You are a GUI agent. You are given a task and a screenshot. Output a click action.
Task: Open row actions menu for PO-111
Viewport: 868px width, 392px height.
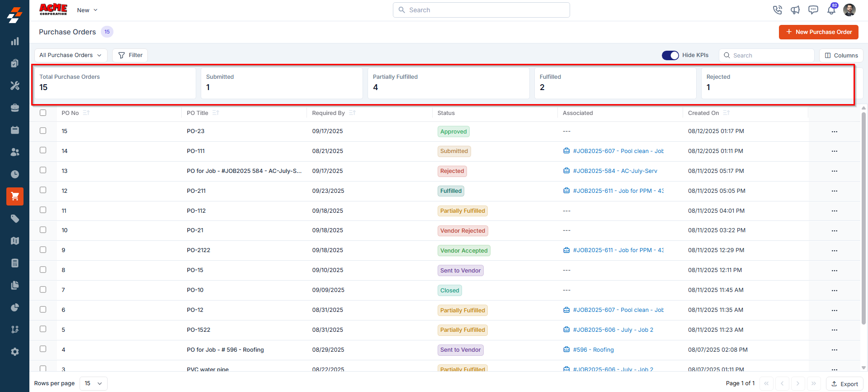[835, 151]
